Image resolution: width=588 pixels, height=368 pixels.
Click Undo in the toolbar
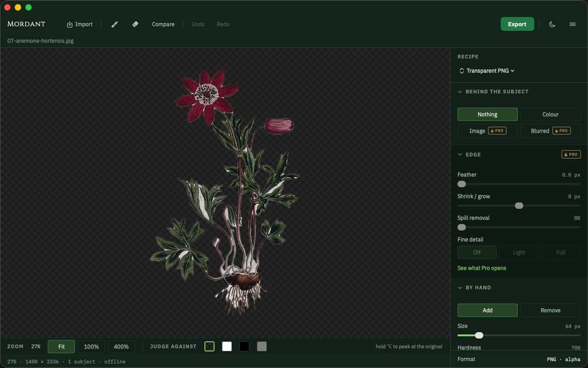point(198,24)
